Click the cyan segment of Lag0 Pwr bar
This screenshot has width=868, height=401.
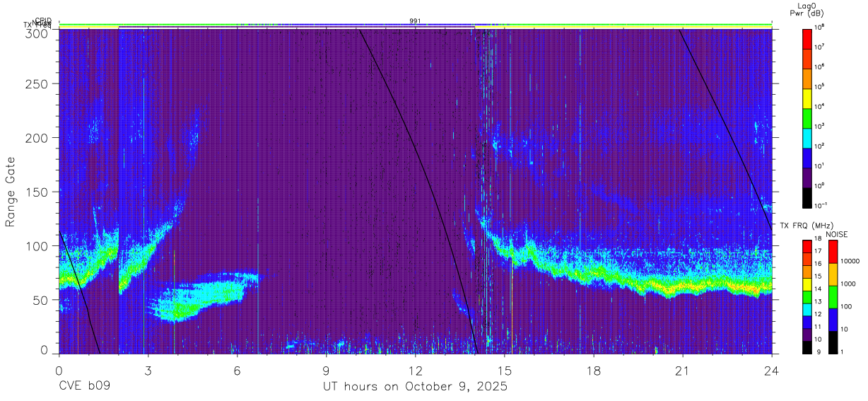point(808,137)
